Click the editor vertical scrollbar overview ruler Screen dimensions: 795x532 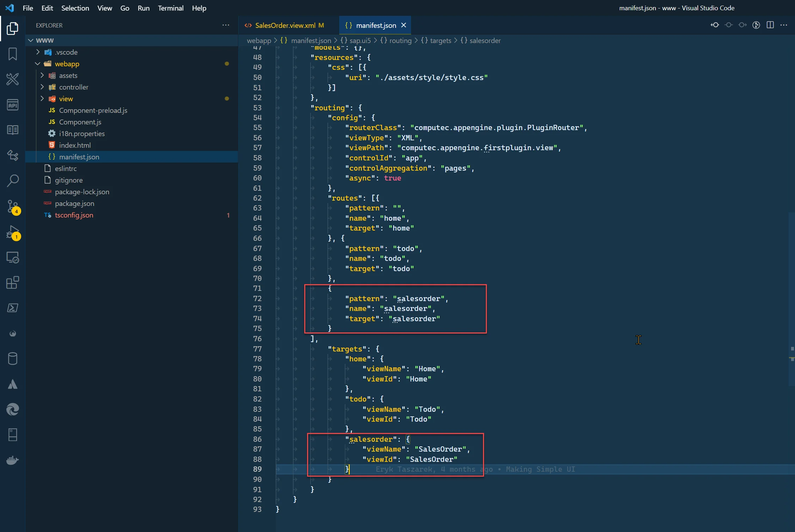click(792, 282)
